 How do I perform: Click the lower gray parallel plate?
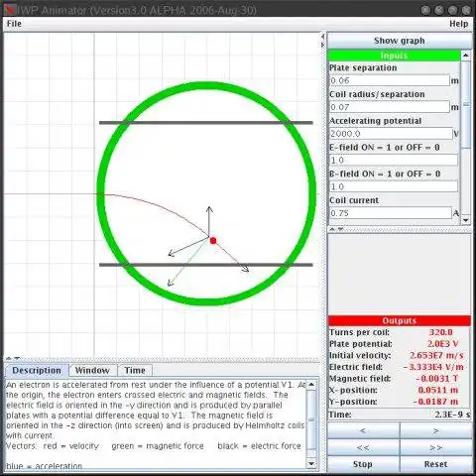(206, 265)
